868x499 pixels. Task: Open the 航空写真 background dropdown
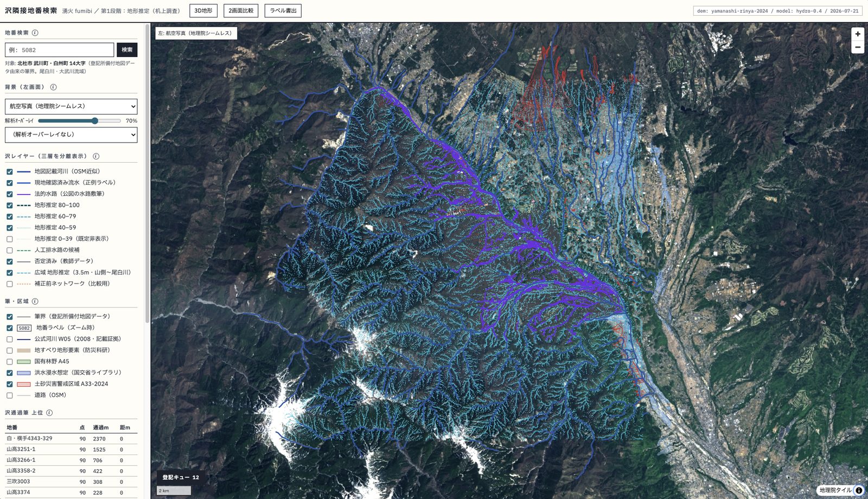(x=71, y=106)
